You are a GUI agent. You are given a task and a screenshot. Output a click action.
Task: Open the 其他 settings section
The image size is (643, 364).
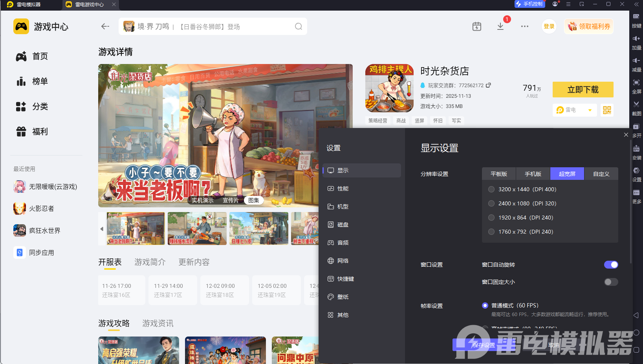pyautogui.click(x=362, y=315)
